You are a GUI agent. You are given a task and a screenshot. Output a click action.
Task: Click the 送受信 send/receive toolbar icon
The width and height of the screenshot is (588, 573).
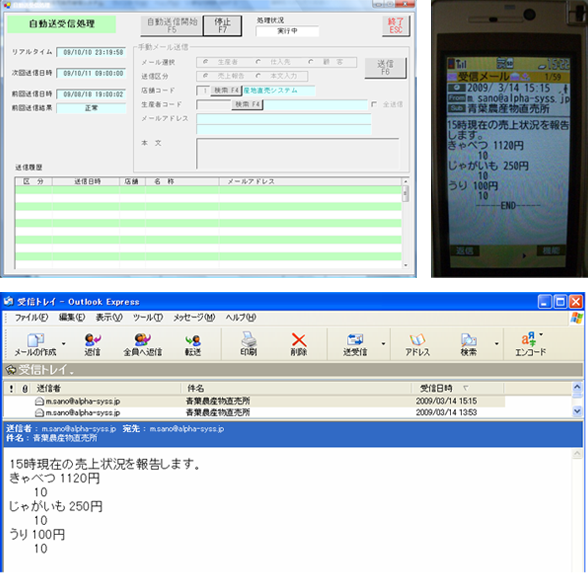point(355,339)
